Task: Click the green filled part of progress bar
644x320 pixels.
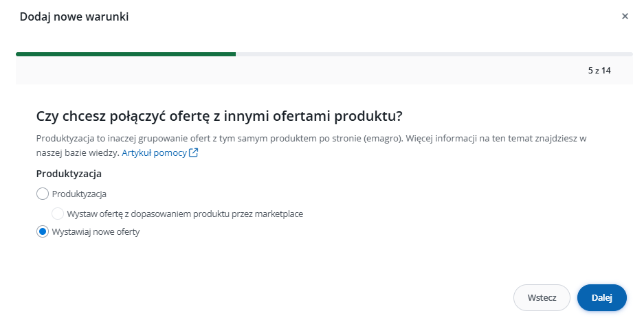Action: (125, 54)
